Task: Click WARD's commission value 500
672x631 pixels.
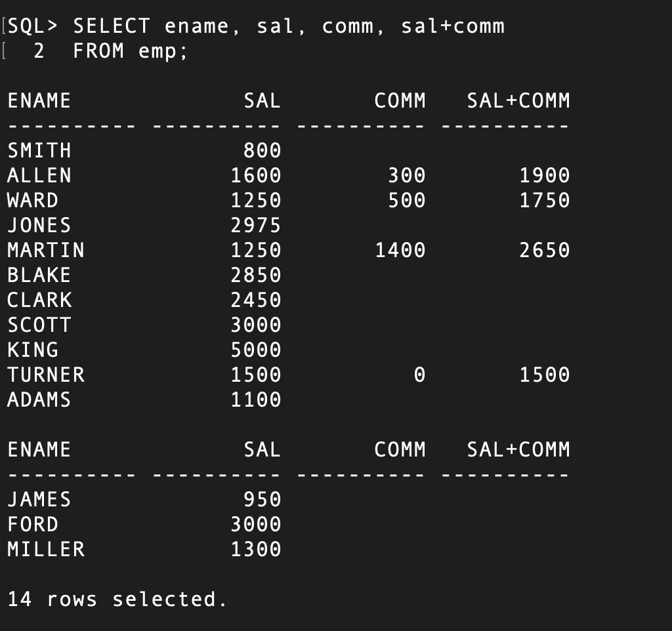Action: pos(407,200)
